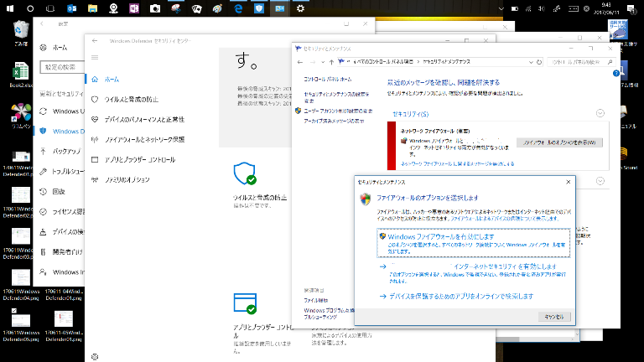Show hidden system tray icons

[x=501, y=8]
